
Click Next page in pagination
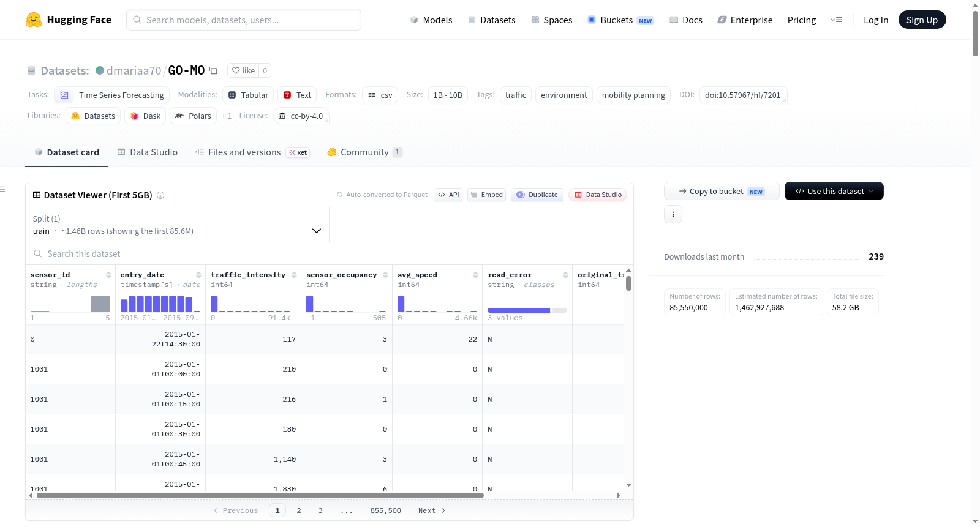(432, 510)
